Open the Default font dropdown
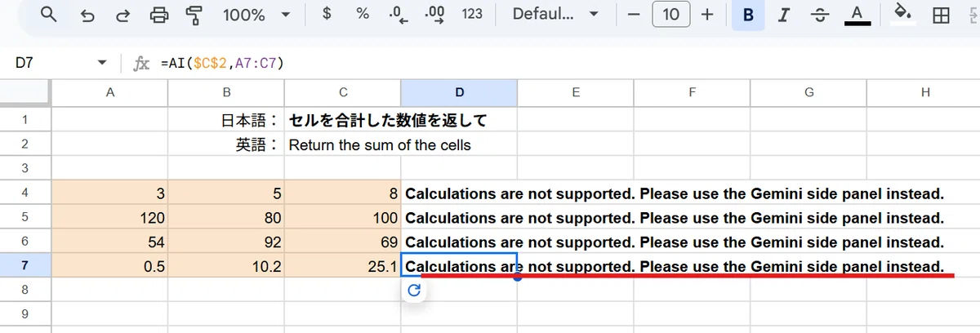Screen dimensions: 980x333 pos(561,15)
